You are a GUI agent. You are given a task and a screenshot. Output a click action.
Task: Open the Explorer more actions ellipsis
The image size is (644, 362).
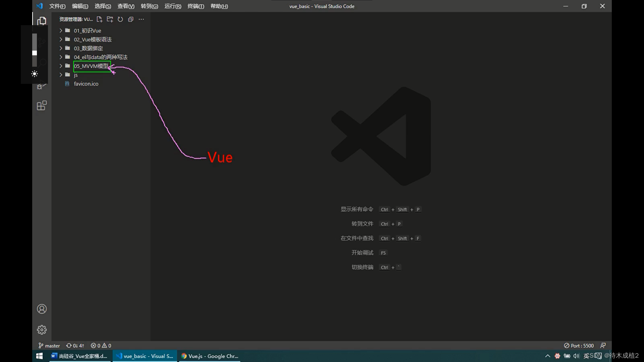141,19
